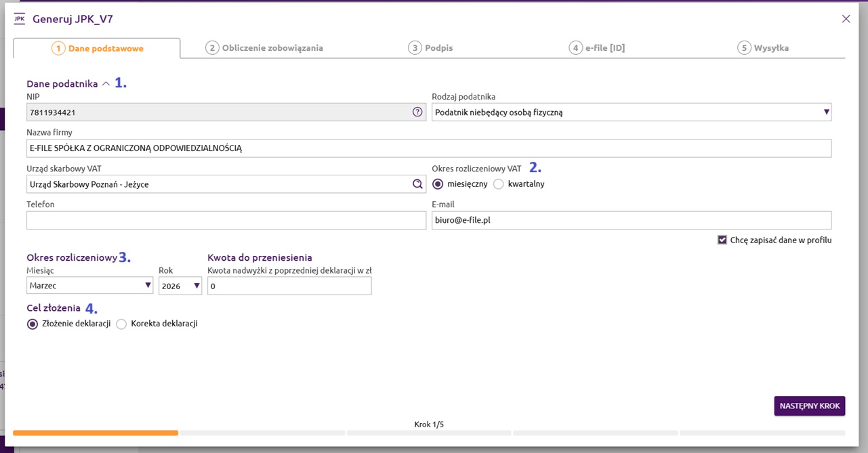Screen dimensions: 868x453
Task: Select the kwartalny settlement period
Action: pyautogui.click(x=499, y=184)
